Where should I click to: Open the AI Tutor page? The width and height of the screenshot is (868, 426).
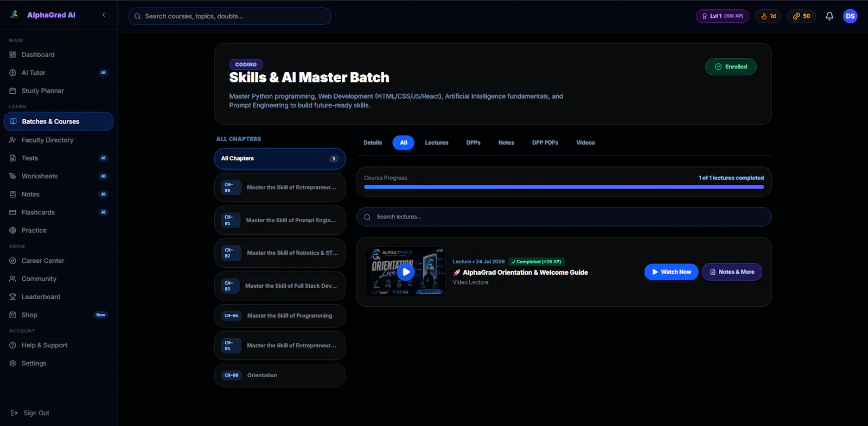coord(59,73)
